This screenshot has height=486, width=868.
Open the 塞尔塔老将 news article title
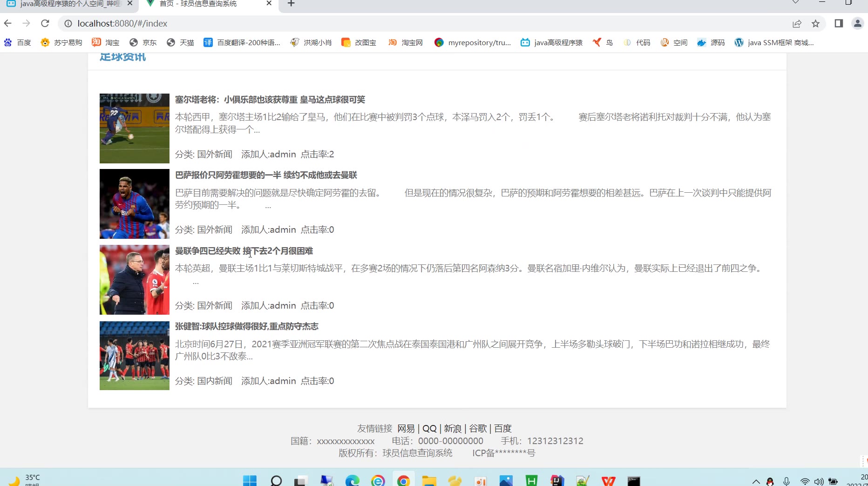coord(270,100)
